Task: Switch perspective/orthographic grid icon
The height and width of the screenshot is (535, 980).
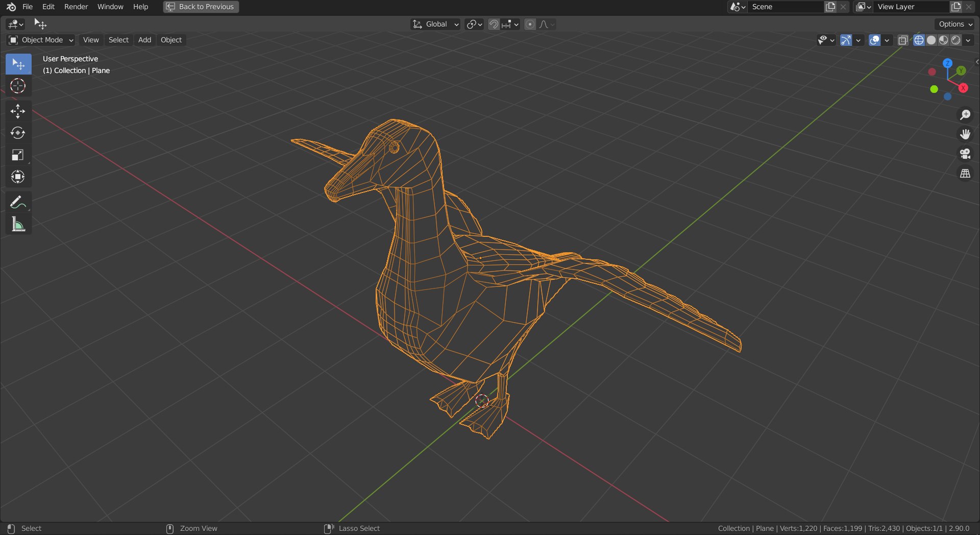Action: 965,174
